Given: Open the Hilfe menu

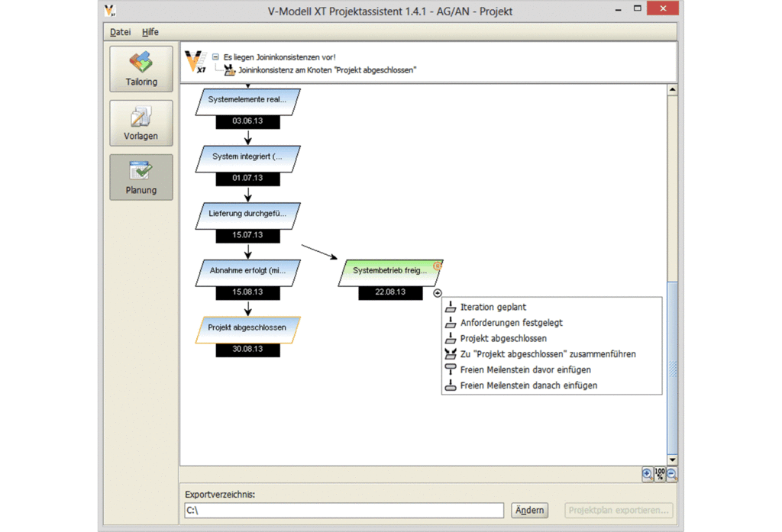Looking at the screenshot, I should tap(150, 32).
